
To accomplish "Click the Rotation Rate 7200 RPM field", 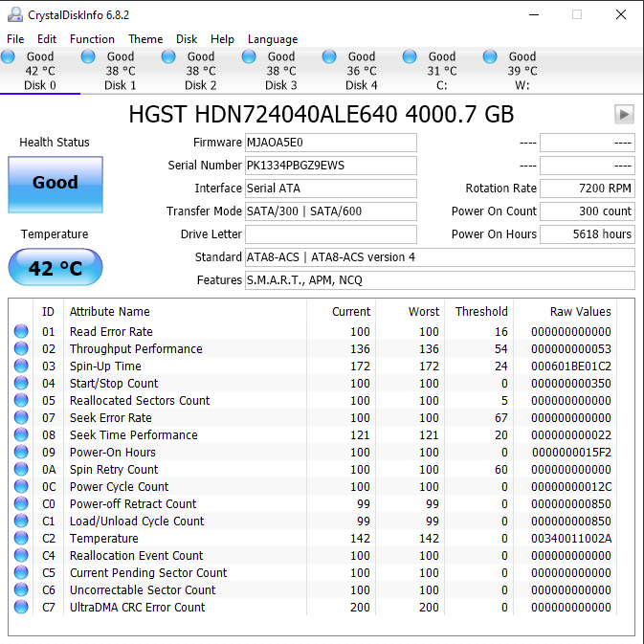I will coord(588,189).
